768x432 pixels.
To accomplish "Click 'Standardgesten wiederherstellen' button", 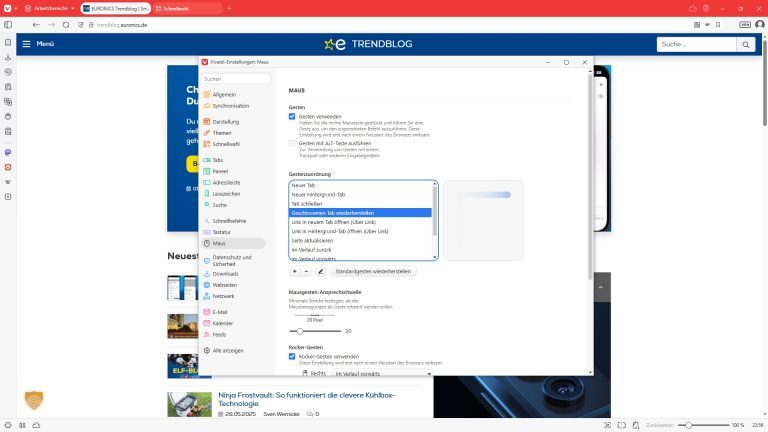I will coord(373,271).
